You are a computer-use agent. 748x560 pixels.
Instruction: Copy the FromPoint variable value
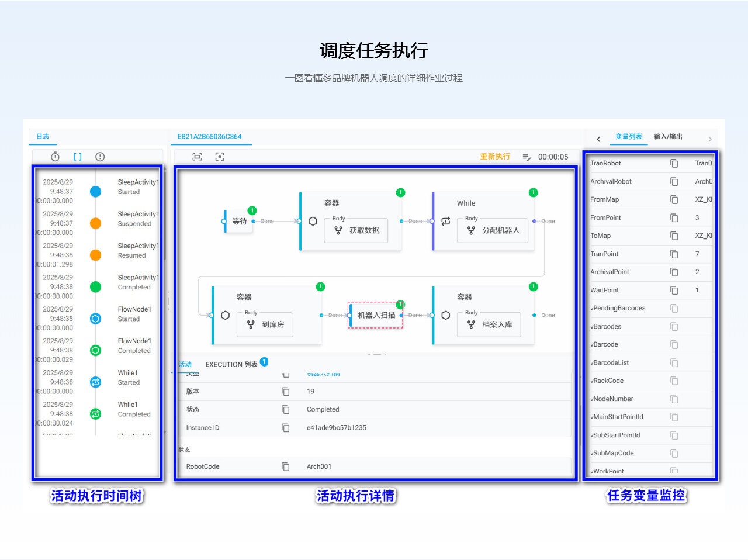(x=674, y=217)
